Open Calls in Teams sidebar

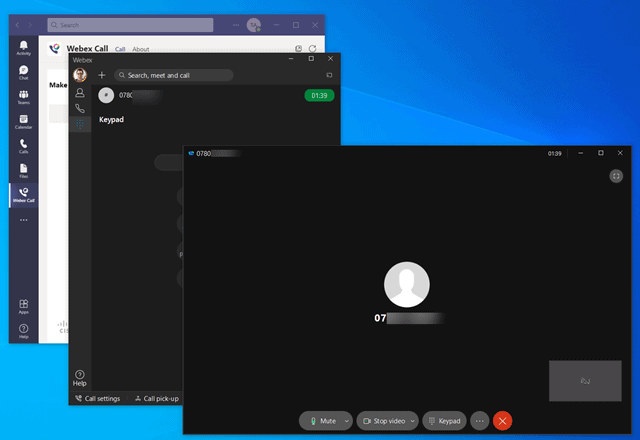click(x=23, y=146)
